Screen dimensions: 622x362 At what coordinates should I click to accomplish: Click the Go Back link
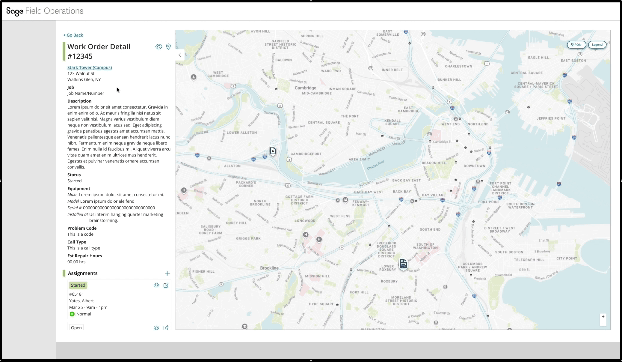click(x=73, y=35)
